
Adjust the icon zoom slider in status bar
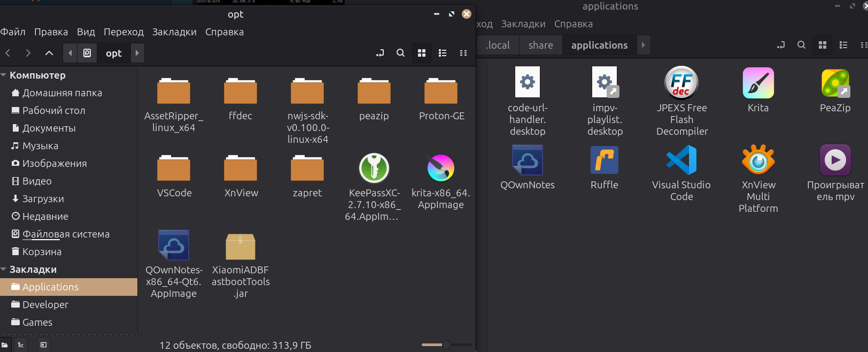(x=446, y=345)
